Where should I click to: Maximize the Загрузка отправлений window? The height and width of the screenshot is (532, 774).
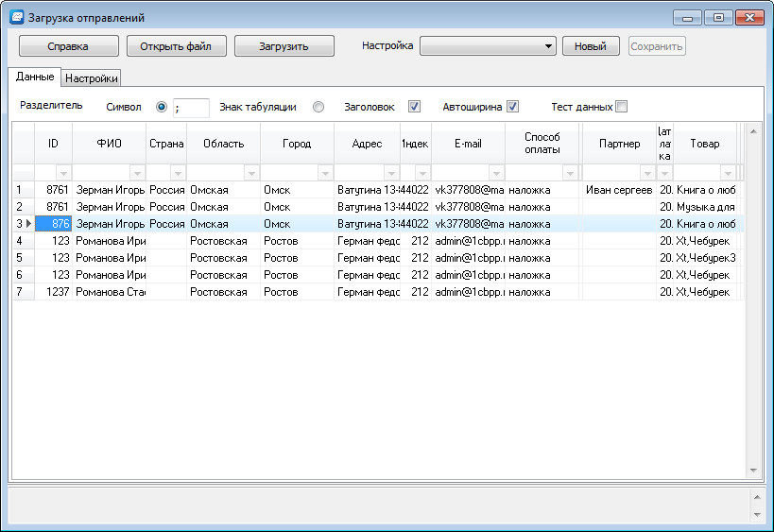(719, 18)
